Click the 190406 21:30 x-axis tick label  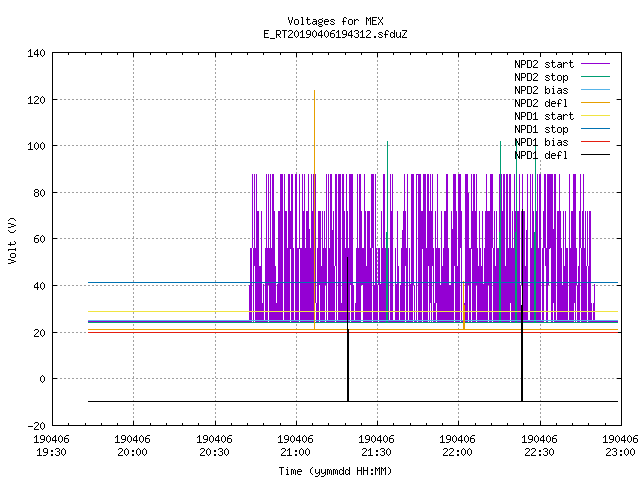(376, 446)
